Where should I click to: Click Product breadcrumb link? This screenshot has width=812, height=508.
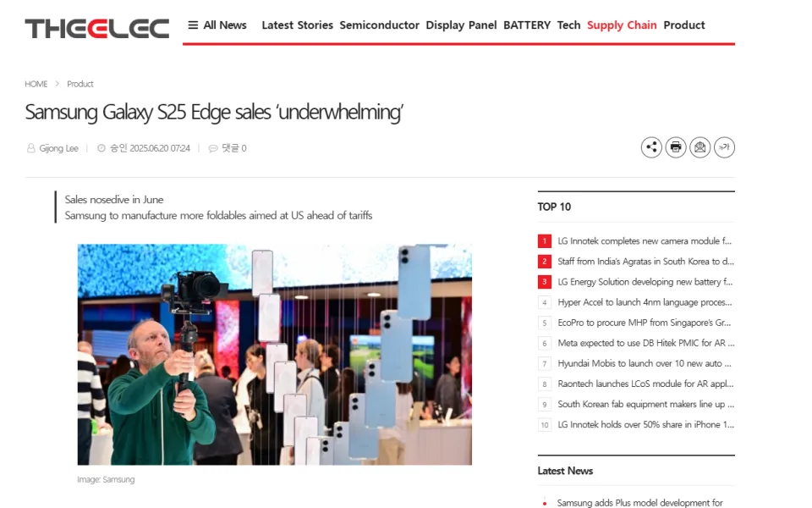click(x=80, y=84)
